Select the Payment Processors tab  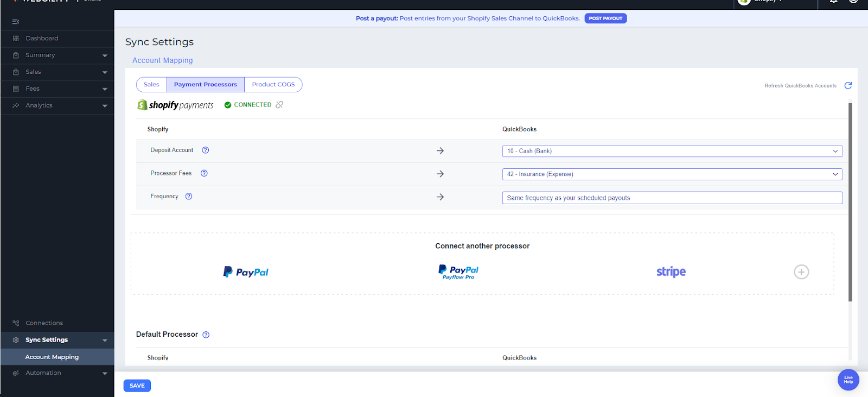[206, 85]
